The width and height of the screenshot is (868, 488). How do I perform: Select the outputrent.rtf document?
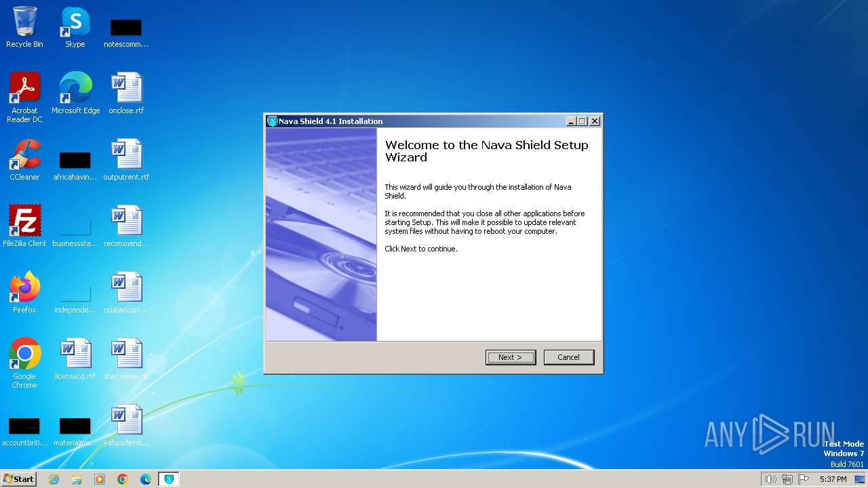(126, 159)
